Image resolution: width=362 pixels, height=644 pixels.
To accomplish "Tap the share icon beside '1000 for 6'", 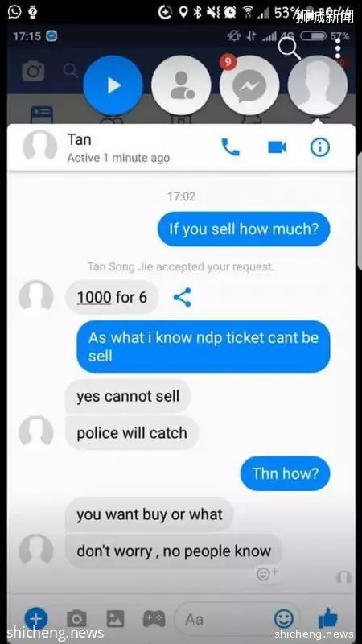I will point(183,297).
